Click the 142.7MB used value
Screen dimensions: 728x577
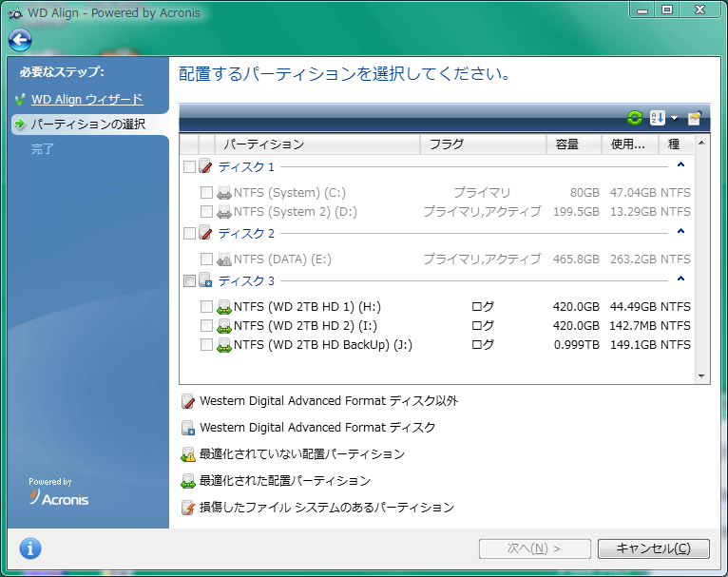(632, 326)
